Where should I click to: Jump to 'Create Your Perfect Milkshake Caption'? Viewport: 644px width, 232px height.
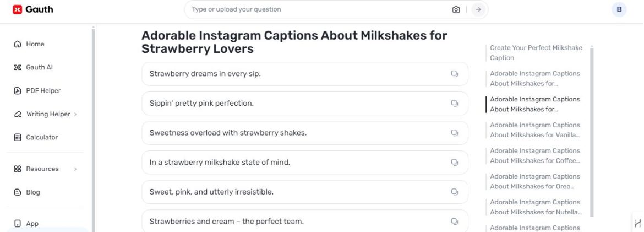tap(536, 53)
